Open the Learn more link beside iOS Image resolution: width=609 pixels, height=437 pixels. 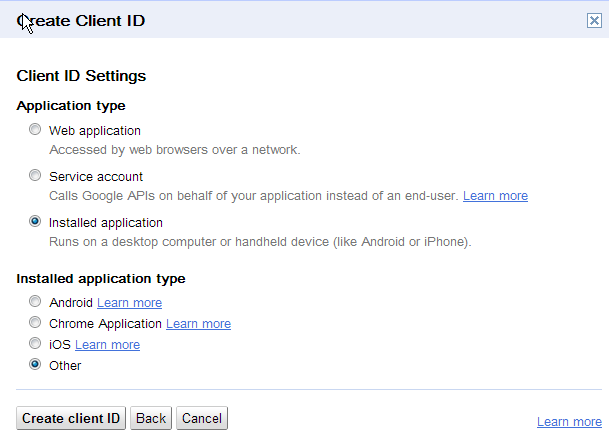click(x=107, y=345)
